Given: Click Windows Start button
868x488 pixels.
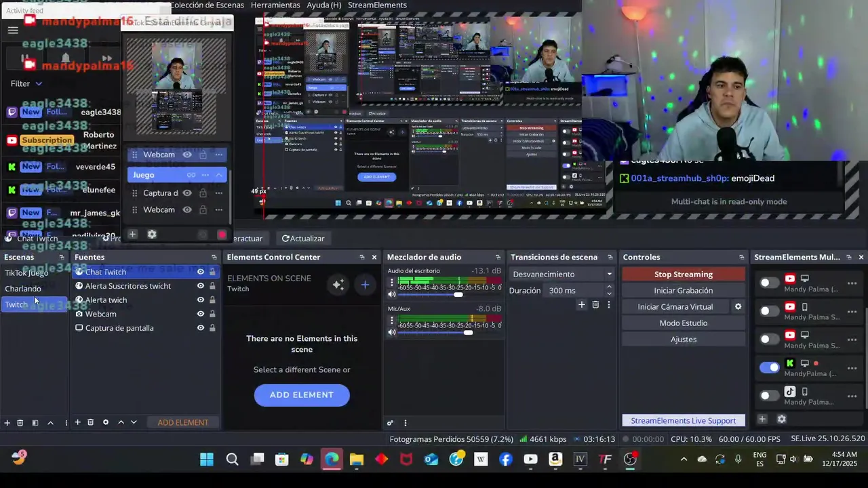Looking at the screenshot, I should coord(207,460).
